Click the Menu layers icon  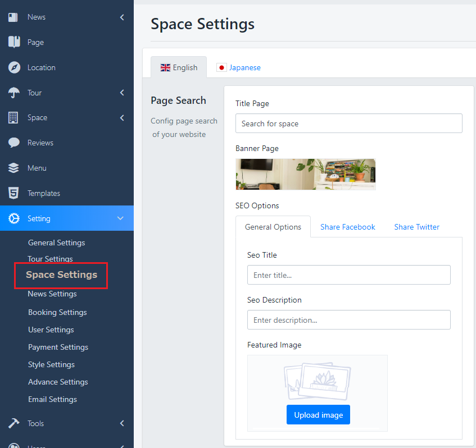(13, 168)
